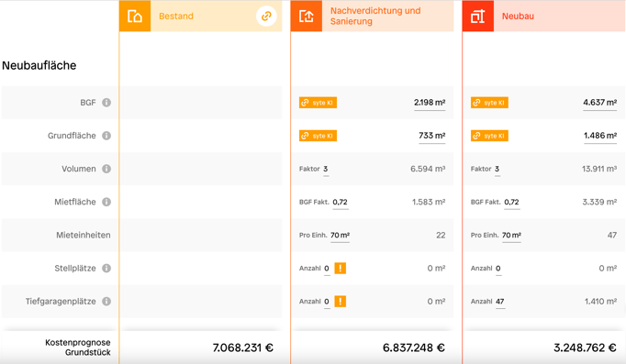This screenshot has width=626, height=364.
Task: Edit BGF value 2.198 m² in Nachverdichtung
Action: pos(430,103)
